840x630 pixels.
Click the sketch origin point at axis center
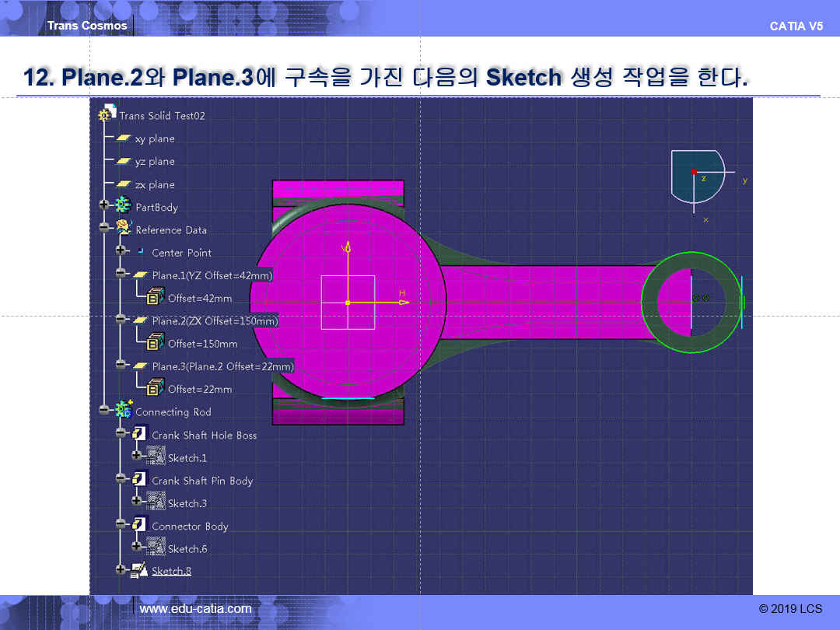[348, 303]
